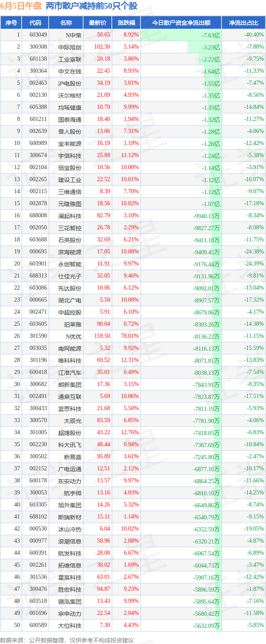Click the 净流出占比 column header
The width and height of the screenshot is (266, 644).
point(244,23)
